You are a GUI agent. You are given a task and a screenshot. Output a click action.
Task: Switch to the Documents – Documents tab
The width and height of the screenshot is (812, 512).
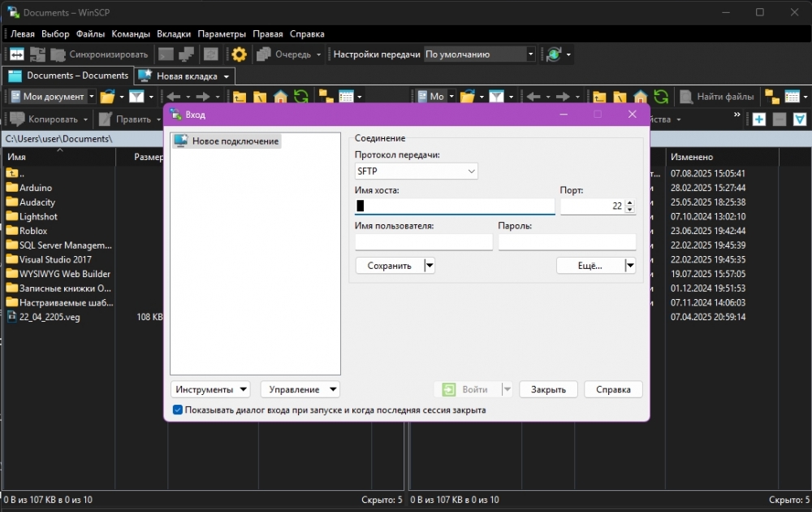pos(68,76)
